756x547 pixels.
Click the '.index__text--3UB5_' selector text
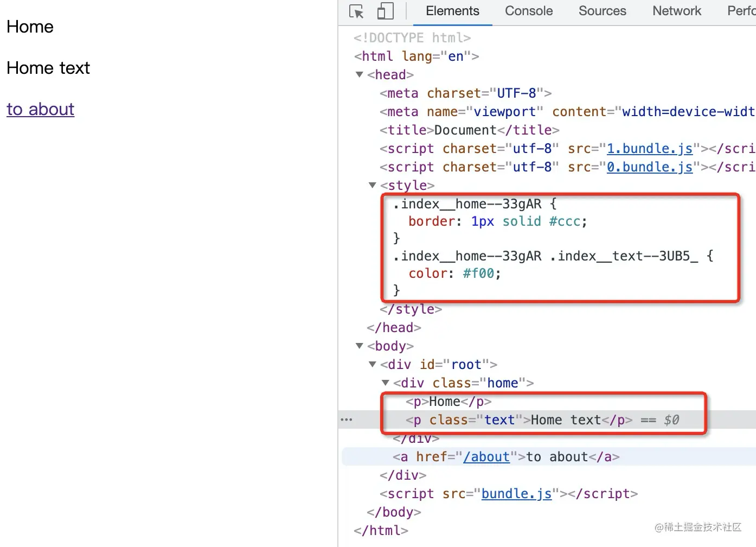[624, 256]
